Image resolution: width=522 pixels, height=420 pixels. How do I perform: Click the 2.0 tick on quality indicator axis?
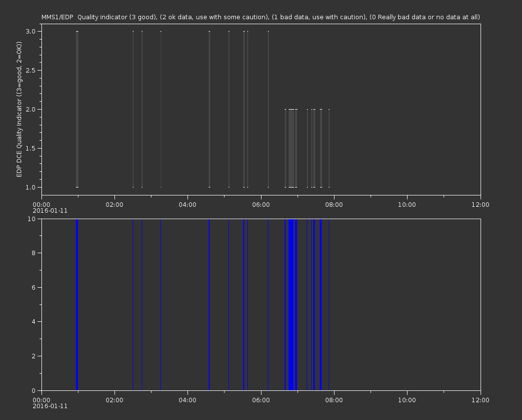[x=31, y=109]
